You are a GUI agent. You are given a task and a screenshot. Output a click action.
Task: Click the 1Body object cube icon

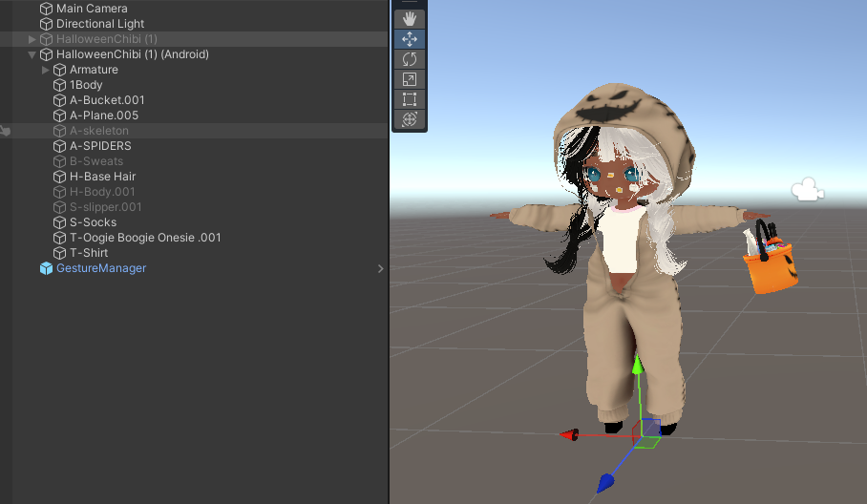60,85
